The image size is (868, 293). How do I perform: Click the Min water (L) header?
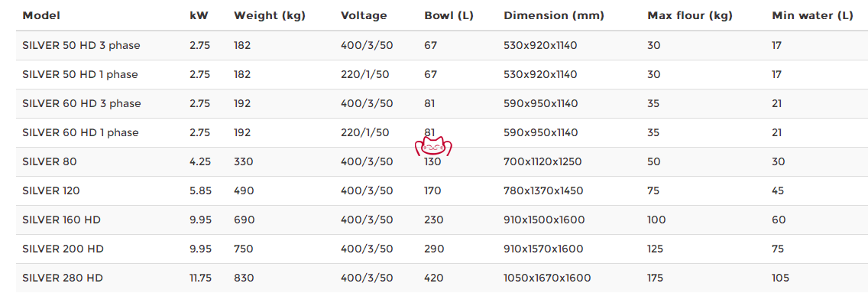click(812, 15)
